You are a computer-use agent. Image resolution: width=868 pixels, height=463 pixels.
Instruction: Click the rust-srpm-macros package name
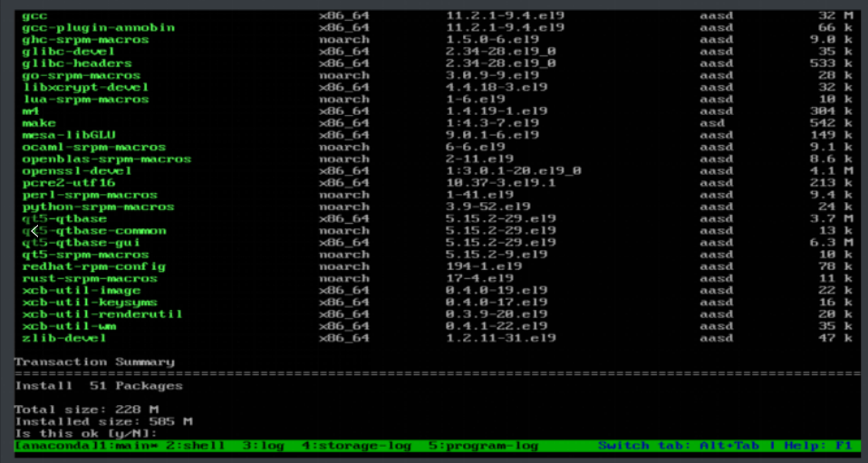pyautogui.click(x=90, y=278)
